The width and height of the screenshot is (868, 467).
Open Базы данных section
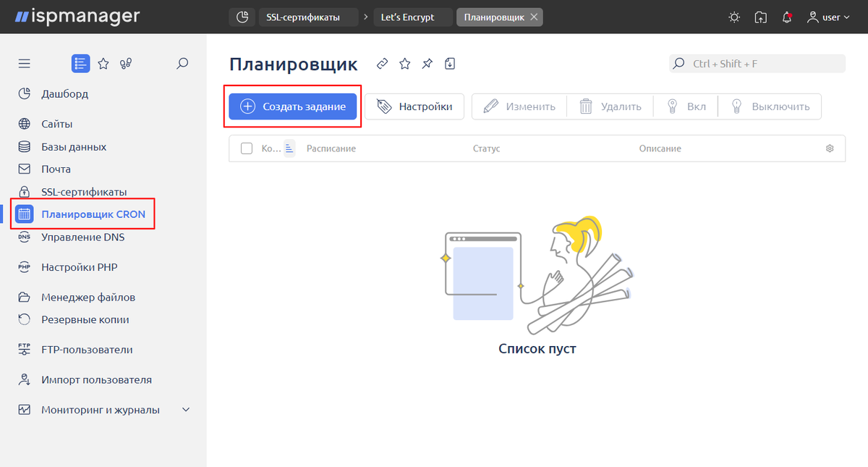point(74,147)
